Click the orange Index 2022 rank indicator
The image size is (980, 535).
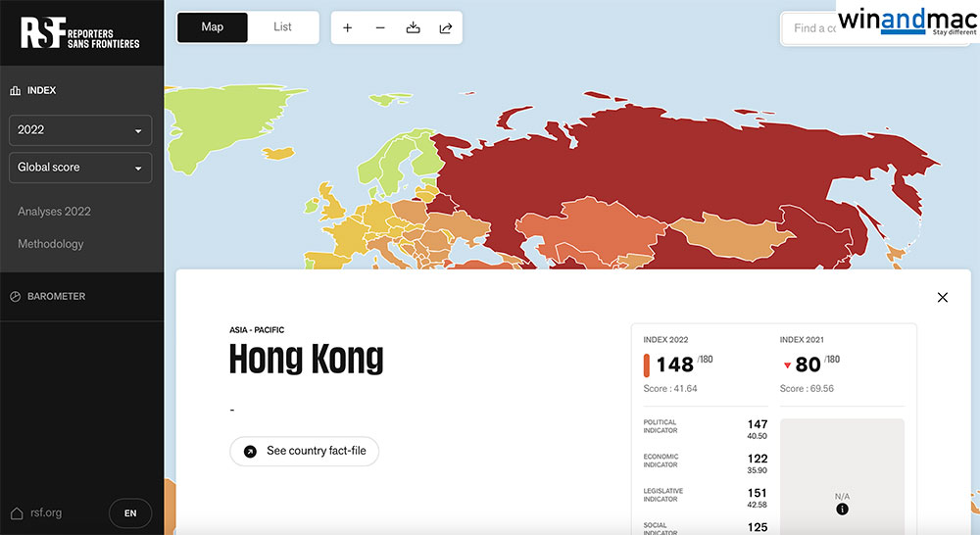click(647, 365)
